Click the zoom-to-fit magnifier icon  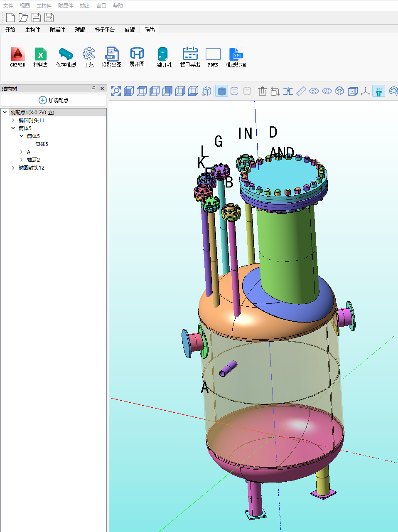116,91
